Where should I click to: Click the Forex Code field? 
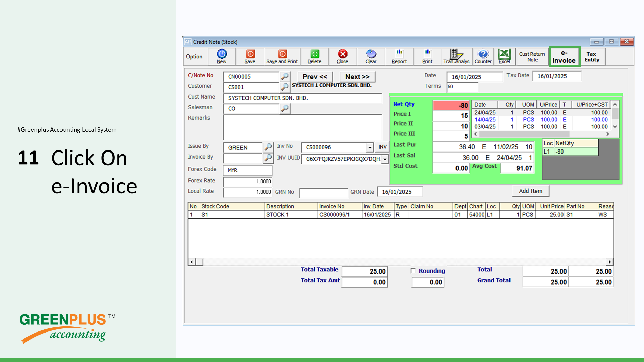pos(248,170)
